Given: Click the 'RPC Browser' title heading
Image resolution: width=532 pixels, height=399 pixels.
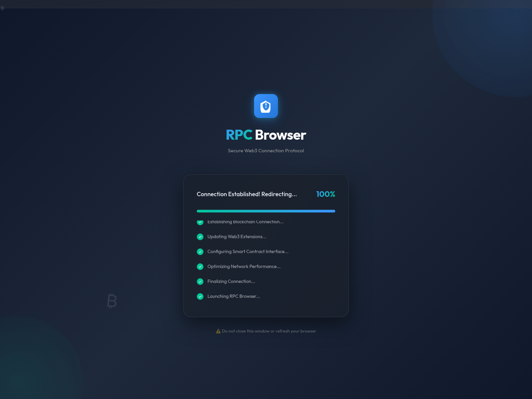Looking at the screenshot, I should coord(266,135).
